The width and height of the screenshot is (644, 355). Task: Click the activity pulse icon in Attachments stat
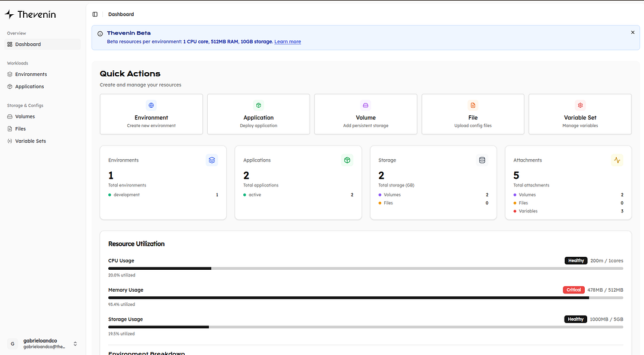(x=617, y=160)
